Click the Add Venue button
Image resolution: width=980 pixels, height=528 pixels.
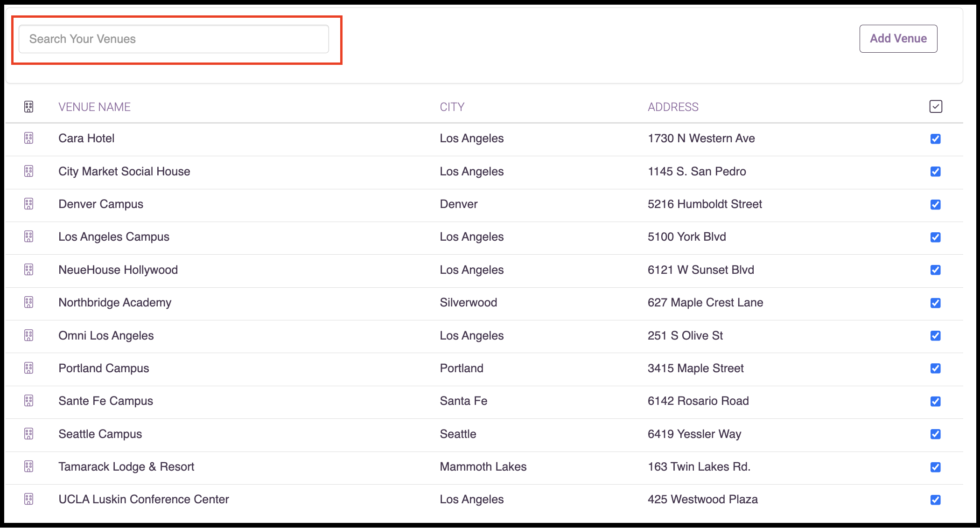coord(898,39)
